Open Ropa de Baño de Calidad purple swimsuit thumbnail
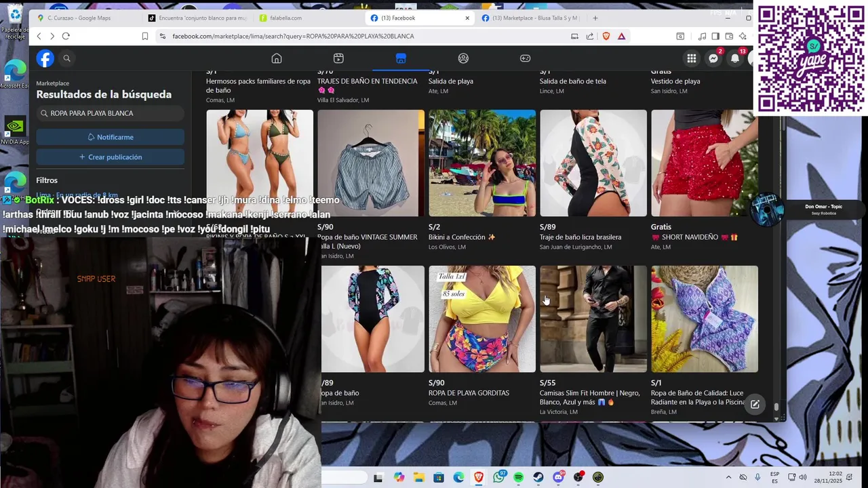The height and width of the screenshot is (488, 868). pyautogui.click(x=705, y=319)
